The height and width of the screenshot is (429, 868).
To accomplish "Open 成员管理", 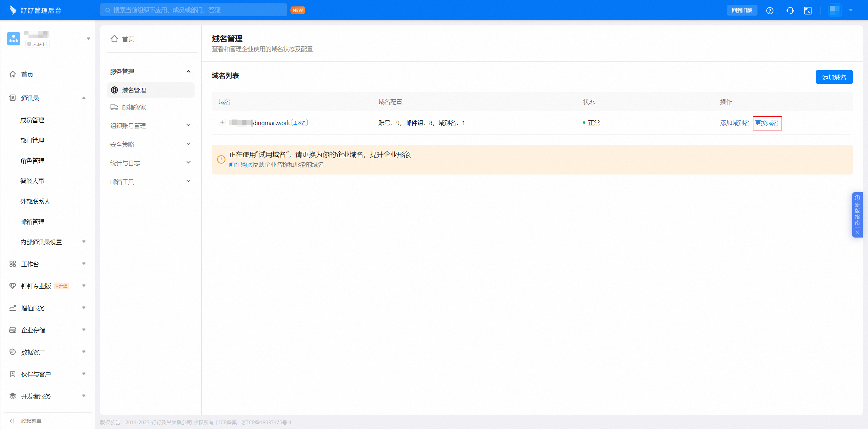I will pyautogui.click(x=32, y=120).
